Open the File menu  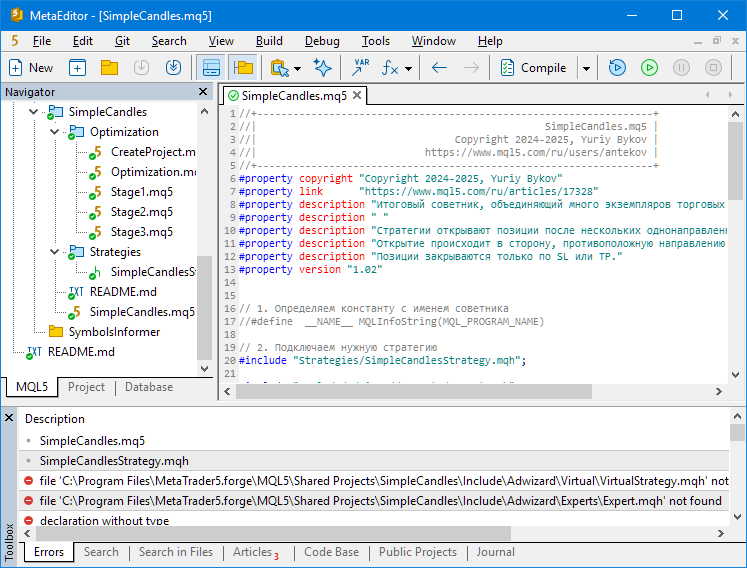pos(42,41)
